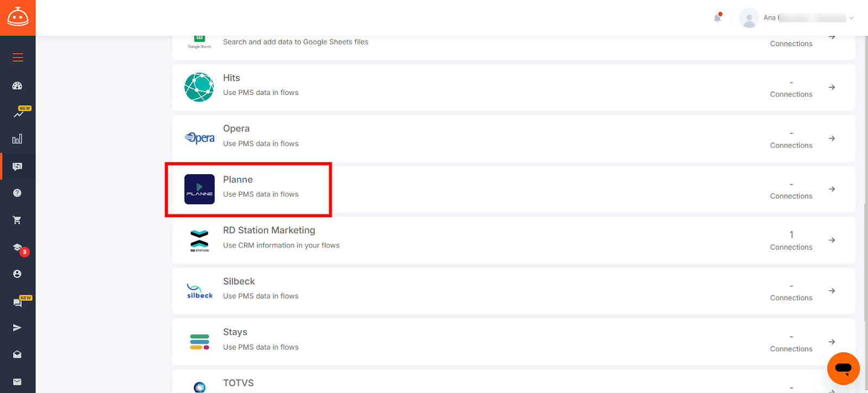Select the TOTVS integration title
Image resolution: width=868 pixels, height=393 pixels.
point(239,383)
